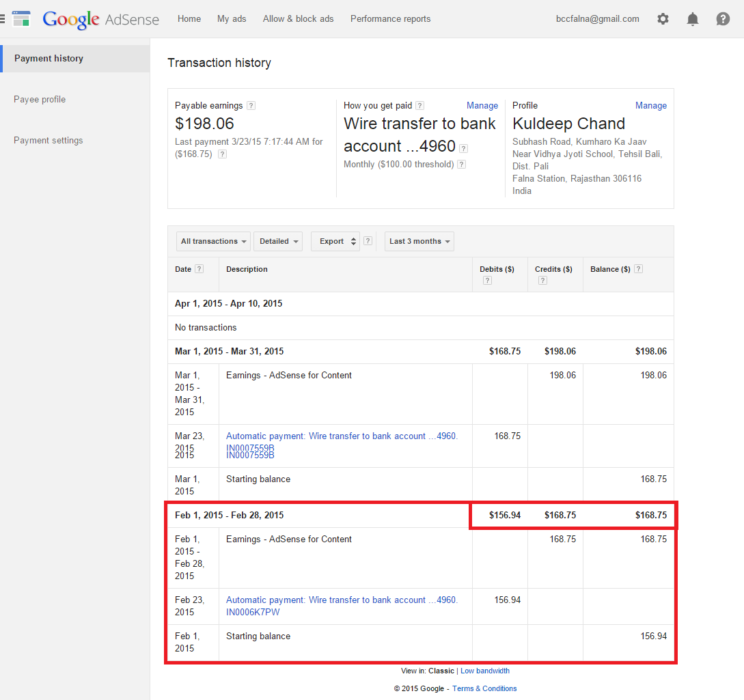The height and width of the screenshot is (700, 744).
Task: Click help icon under Credits ($) header
Action: point(543,280)
